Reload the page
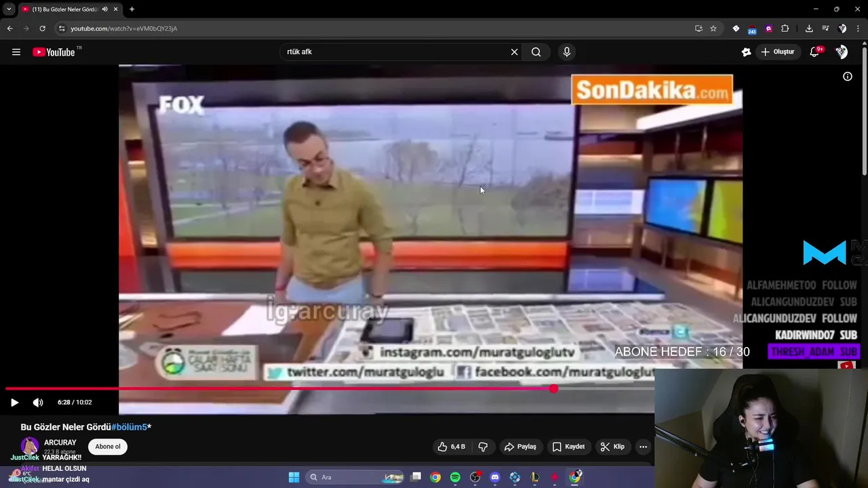 42,28
